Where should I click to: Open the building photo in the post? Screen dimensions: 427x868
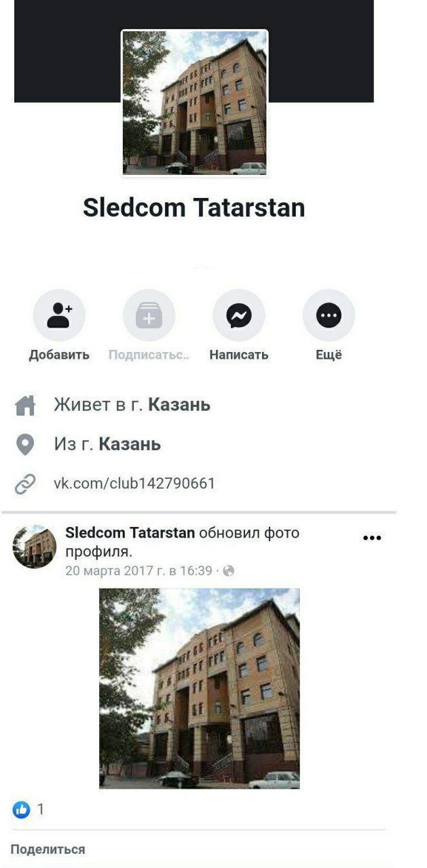click(x=200, y=688)
